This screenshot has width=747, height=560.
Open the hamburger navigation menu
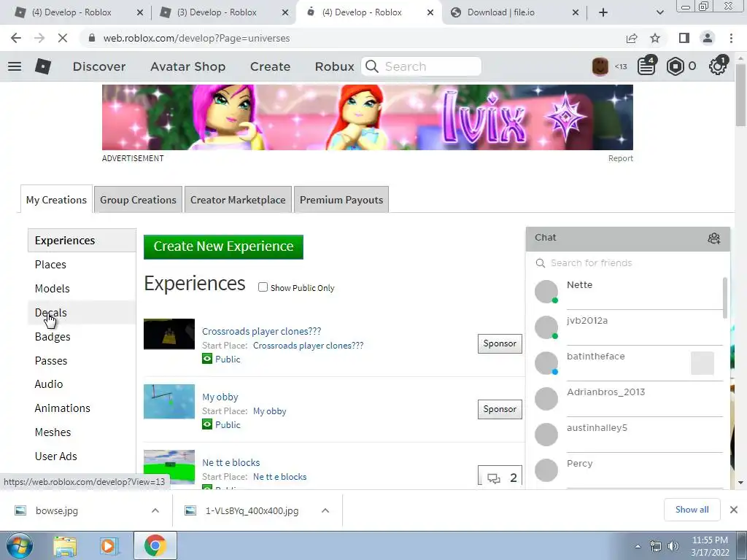[x=15, y=66]
